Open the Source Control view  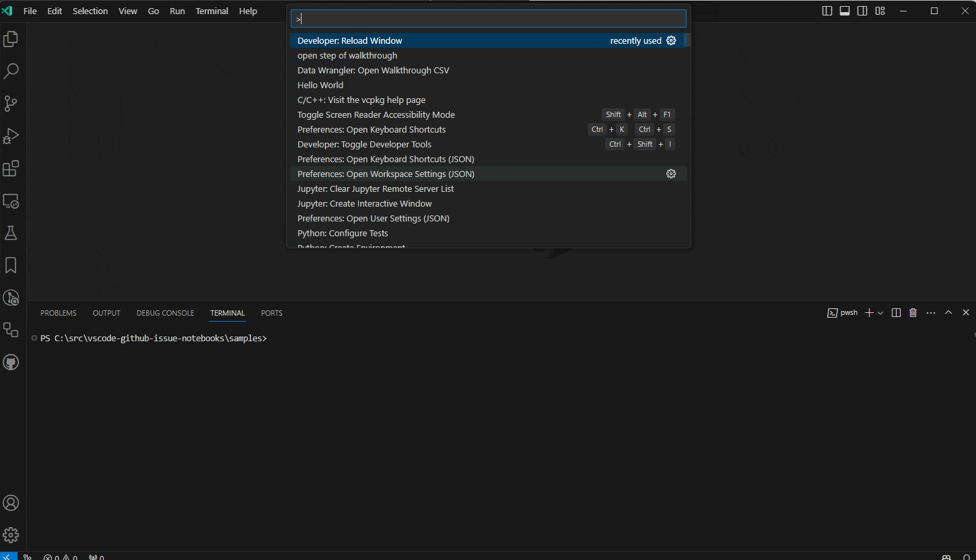[x=11, y=104]
